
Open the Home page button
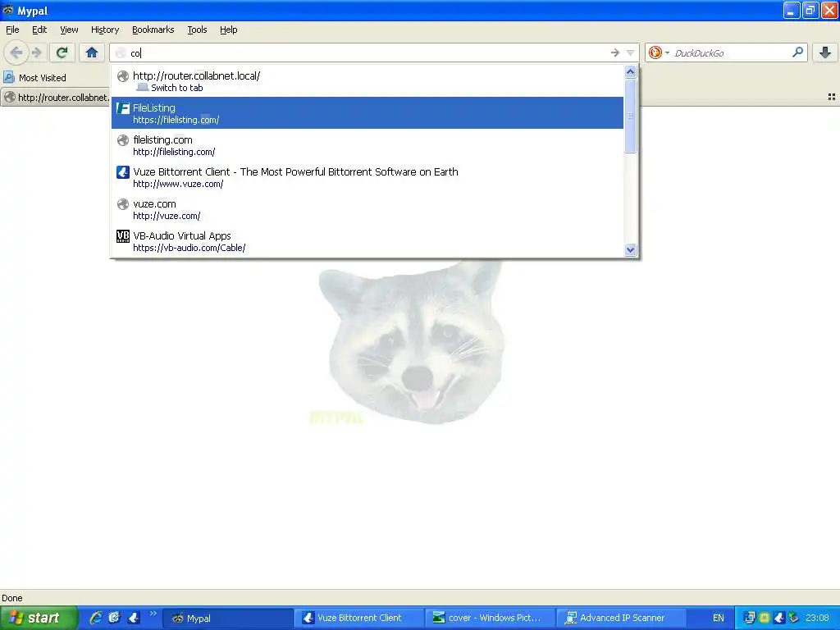(x=92, y=52)
